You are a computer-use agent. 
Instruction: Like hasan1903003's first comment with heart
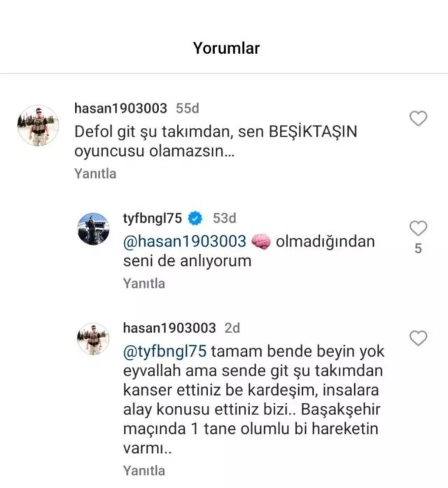pos(418,118)
